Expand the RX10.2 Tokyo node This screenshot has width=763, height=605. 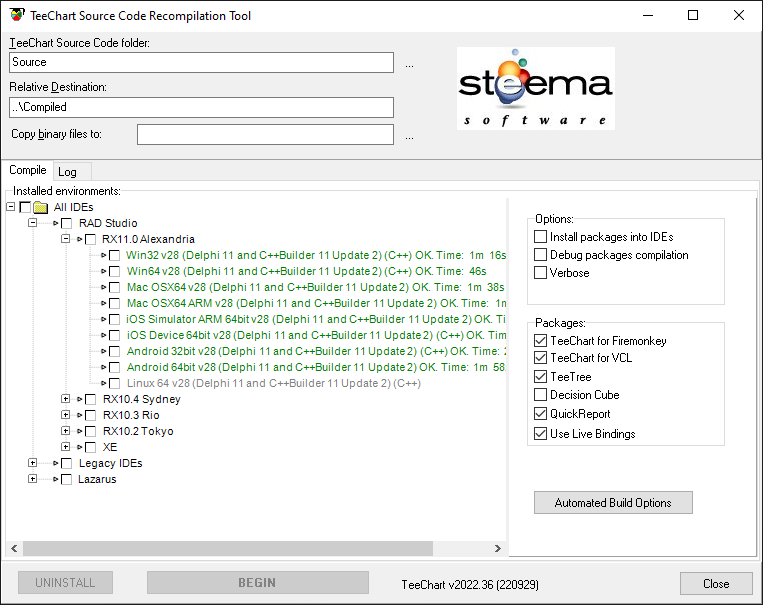click(x=65, y=431)
